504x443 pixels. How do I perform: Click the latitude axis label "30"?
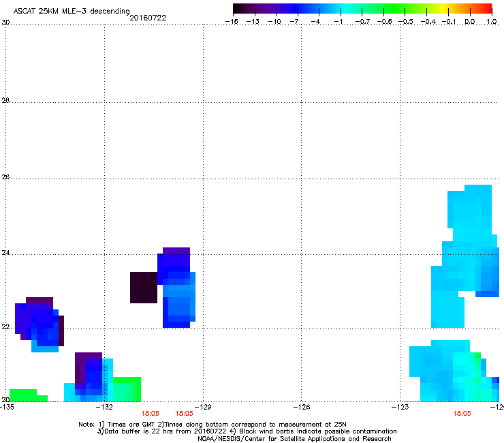pyautogui.click(x=5, y=22)
